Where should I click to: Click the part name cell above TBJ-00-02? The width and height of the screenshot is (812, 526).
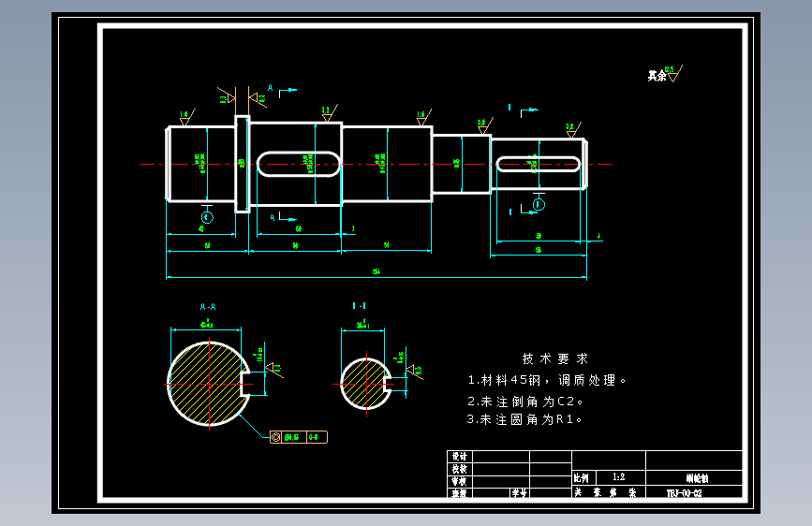[694, 478]
